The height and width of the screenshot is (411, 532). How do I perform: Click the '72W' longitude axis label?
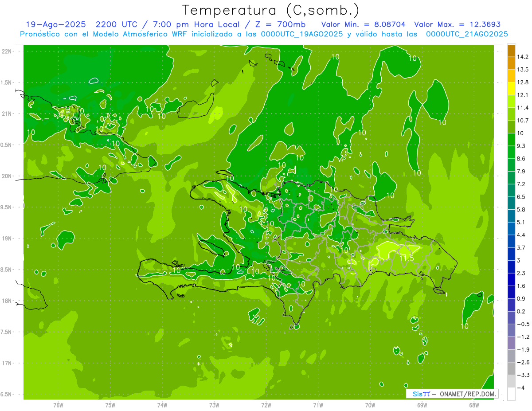266,405
